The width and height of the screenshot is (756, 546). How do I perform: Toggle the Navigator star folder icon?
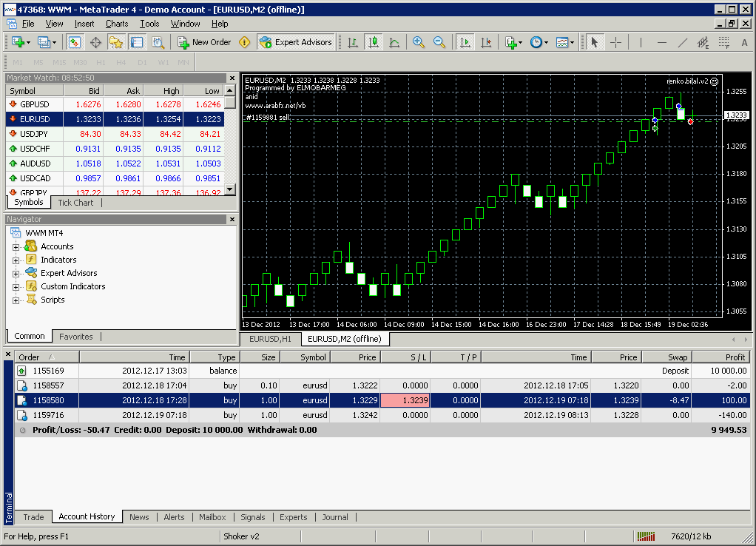(x=116, y=42)
